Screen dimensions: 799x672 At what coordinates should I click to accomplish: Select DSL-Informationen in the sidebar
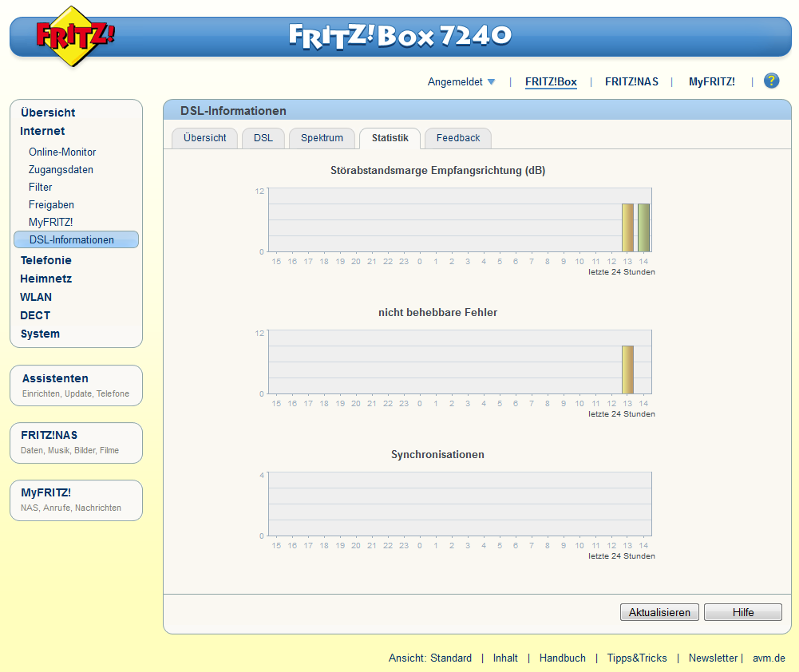point(76,239)
